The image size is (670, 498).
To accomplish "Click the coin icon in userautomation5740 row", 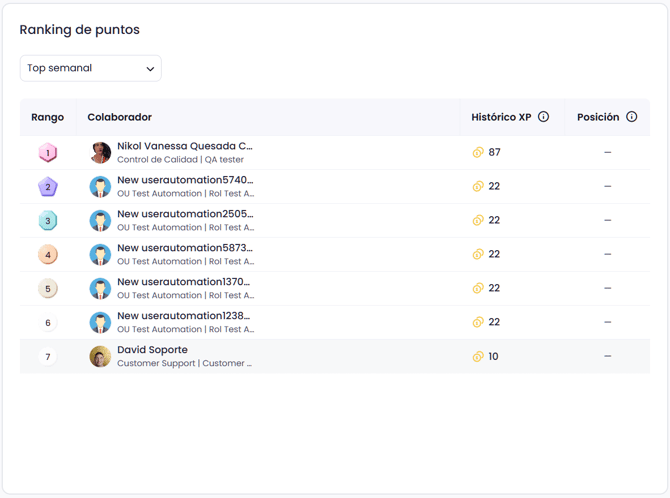I will click(478, 186).
